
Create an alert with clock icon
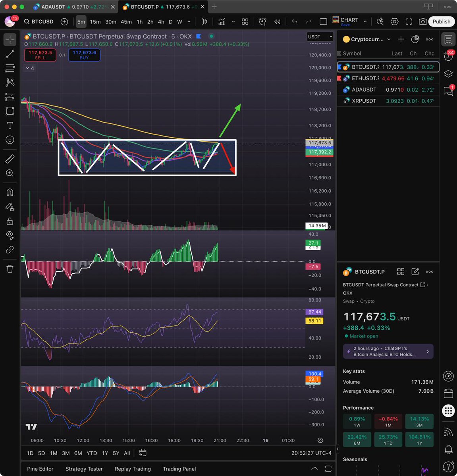[x=263, y=22]
